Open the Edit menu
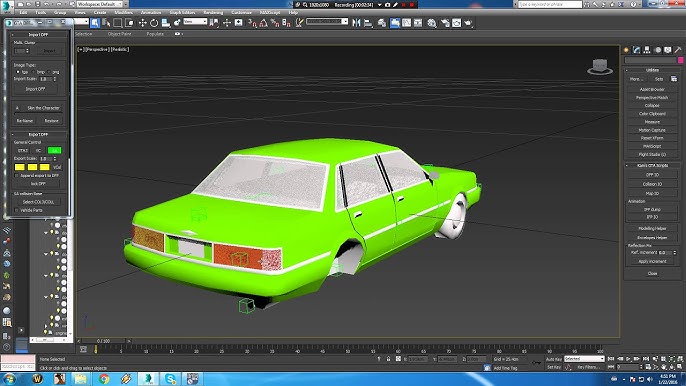This screenshot has height=386, width=686. pos(23,12)
